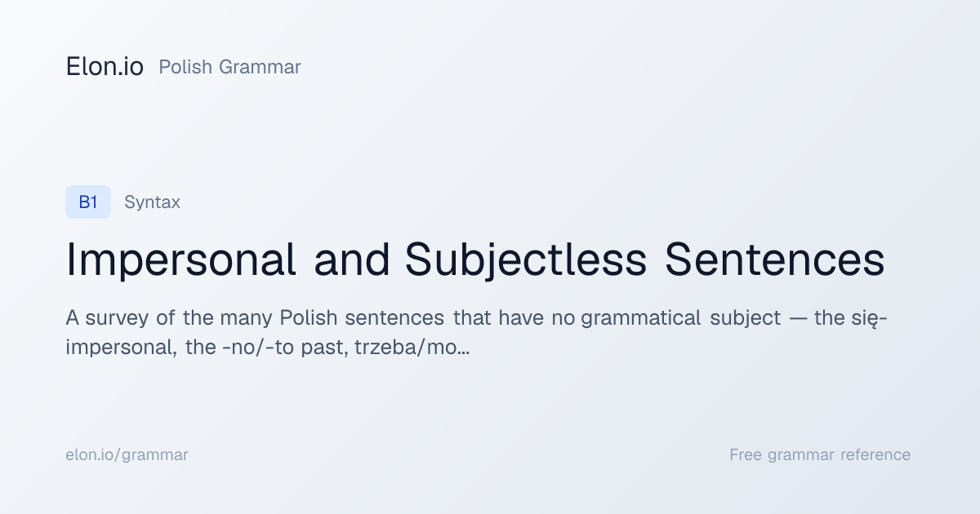Click the Syntax category label
The image size is (980, 514).
(152, 202)
